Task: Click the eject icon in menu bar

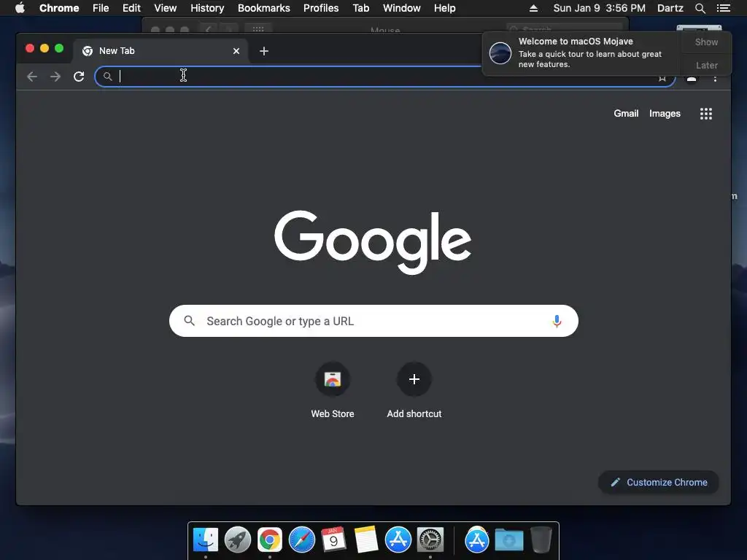Action: tap(533, 8)
